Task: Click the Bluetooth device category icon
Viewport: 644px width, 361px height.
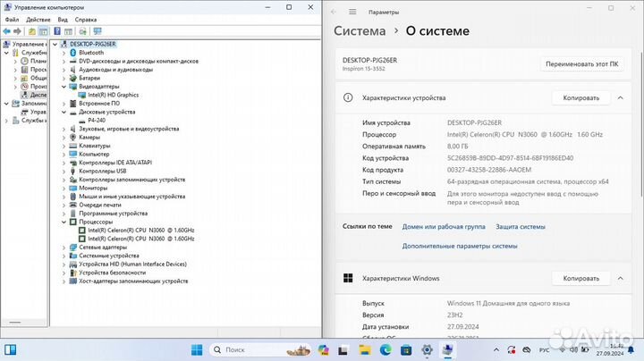Action: click(x=73, y=53)
